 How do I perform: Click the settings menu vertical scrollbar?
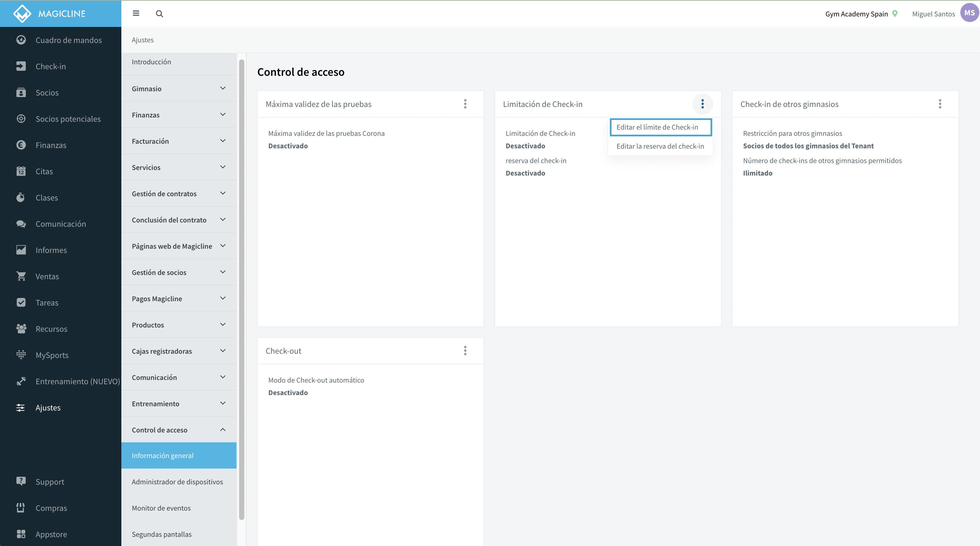click(242, 289)
